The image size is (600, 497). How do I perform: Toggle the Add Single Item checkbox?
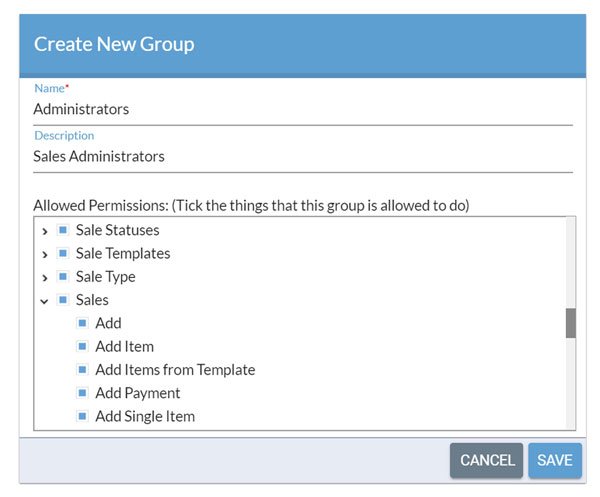pyautogui.click(x=82, y=416)
